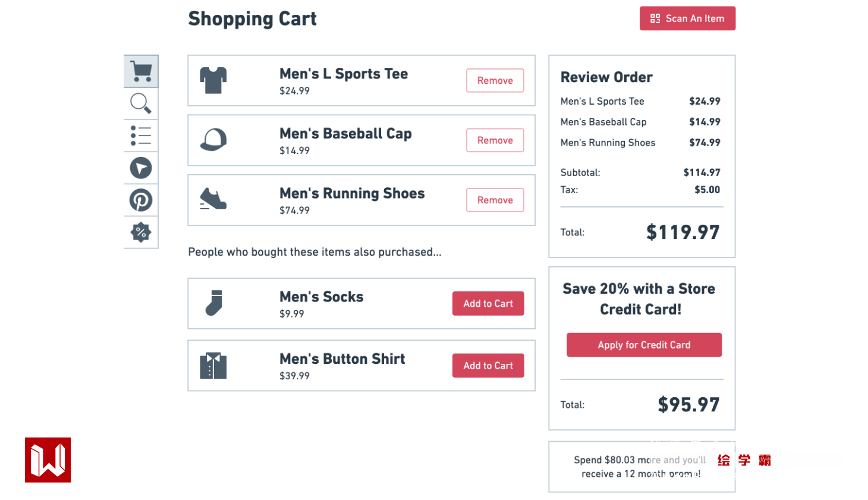Open the shopping cart sidebar icon
Image resolution: width=868 pixels, height=500 pixels.
click(141, 71)
